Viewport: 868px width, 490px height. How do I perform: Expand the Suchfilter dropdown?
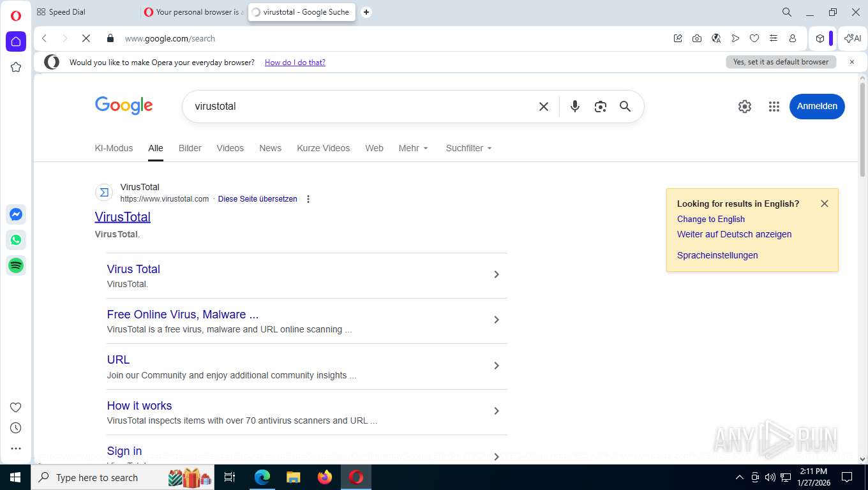(x=469, y=148)
